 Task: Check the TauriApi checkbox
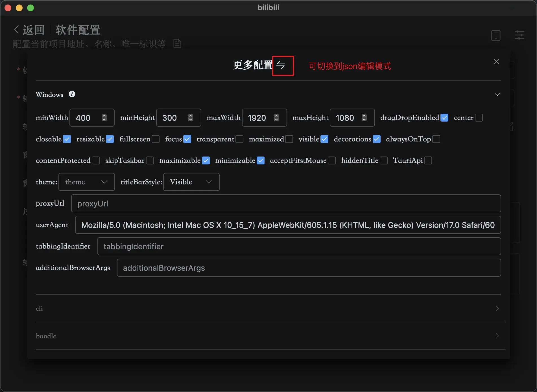(428, 161)
